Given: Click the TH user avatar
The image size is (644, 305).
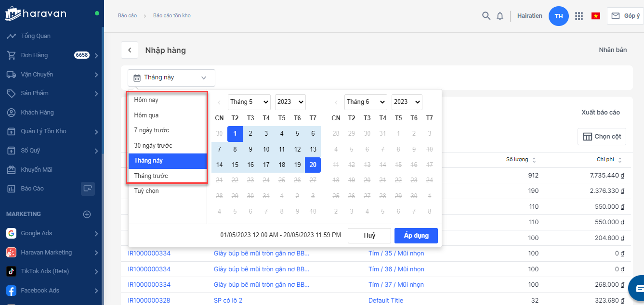Looking at the screenshot, I should point(559,16).
